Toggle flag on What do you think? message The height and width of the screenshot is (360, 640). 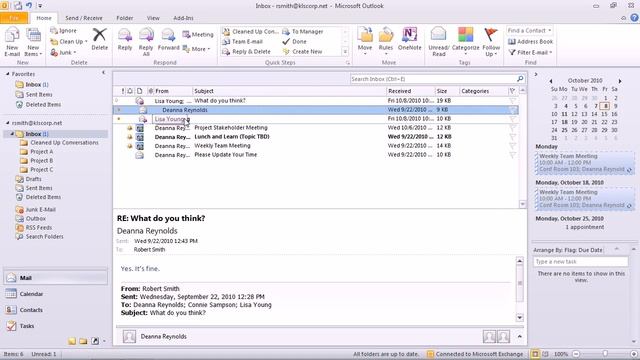tap(513, 101)
